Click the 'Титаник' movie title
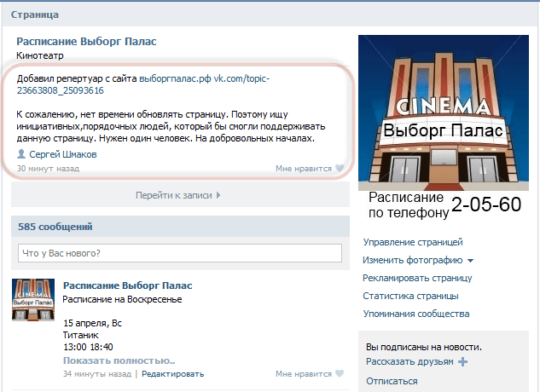 (x=81, y=335)
